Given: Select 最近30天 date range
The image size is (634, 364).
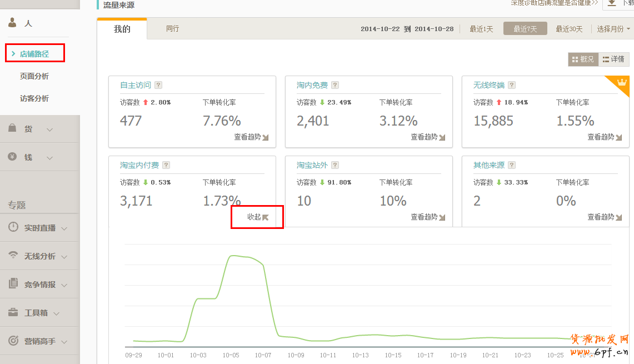Looking at the screenshot, I should point(569,29).
